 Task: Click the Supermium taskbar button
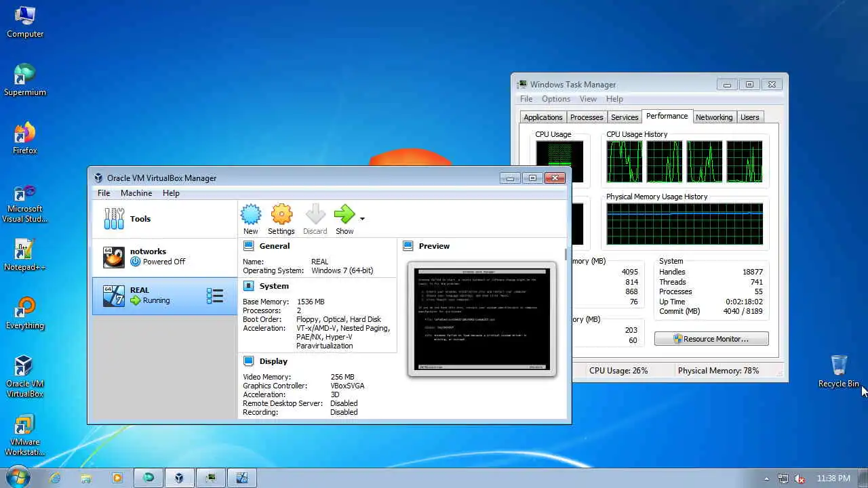pyautogui.click(x=149, y=478)
